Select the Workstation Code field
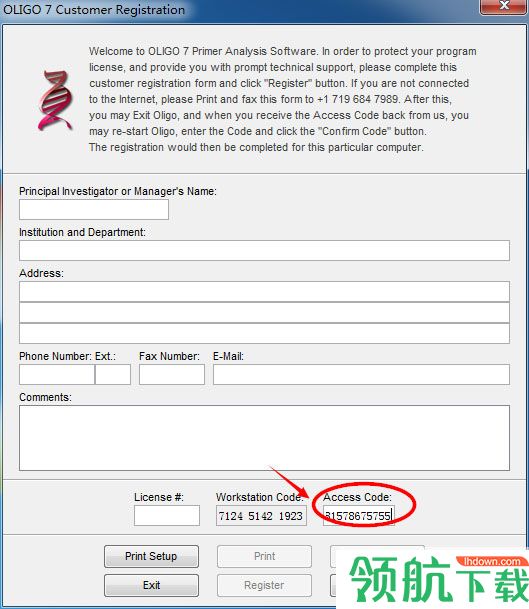Viewport: 529px width, 609px height. tap(261, 515)
